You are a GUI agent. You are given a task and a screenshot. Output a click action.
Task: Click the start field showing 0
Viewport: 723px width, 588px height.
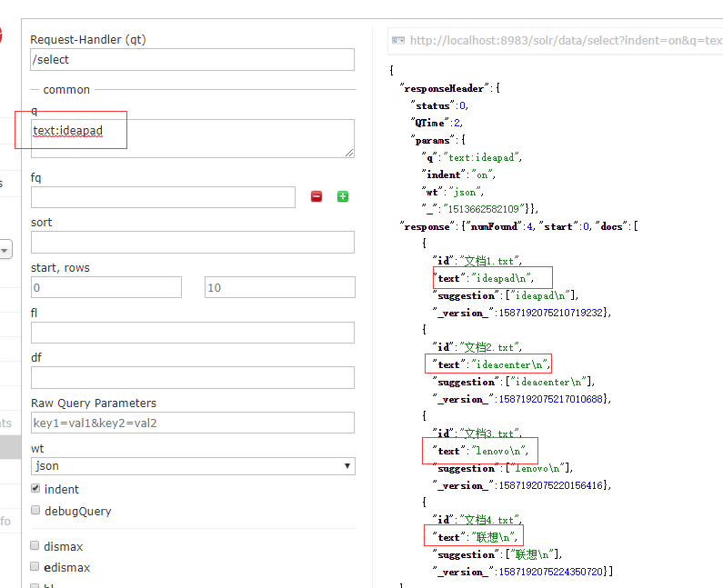(x=106, y=287)
